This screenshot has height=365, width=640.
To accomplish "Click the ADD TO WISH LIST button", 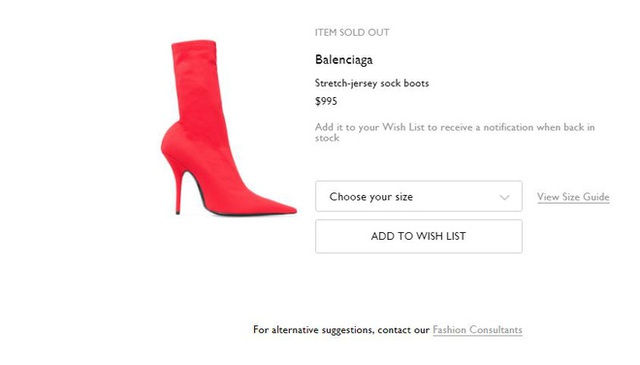I will pyautogui.click(x=418, y=236).
